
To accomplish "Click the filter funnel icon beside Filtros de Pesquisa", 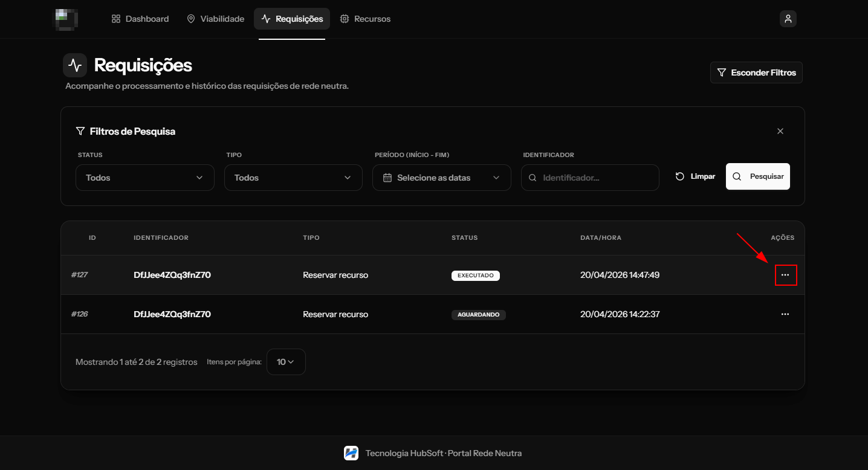I will [80, 131].
